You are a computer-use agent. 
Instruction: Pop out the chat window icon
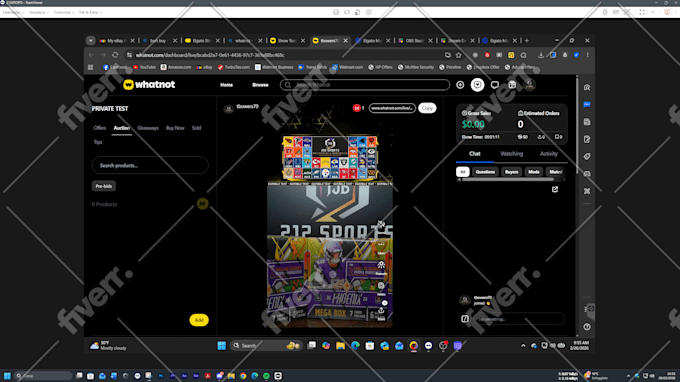(x=555, y=189)
